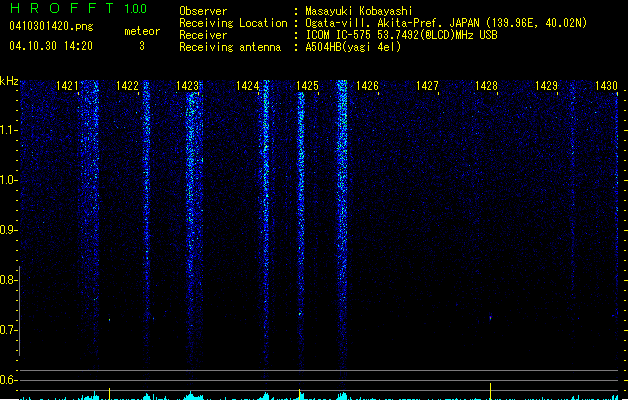Click the 0.6 kHz axis label
This screenshot has height=400, width=629.
click(8, 380)
